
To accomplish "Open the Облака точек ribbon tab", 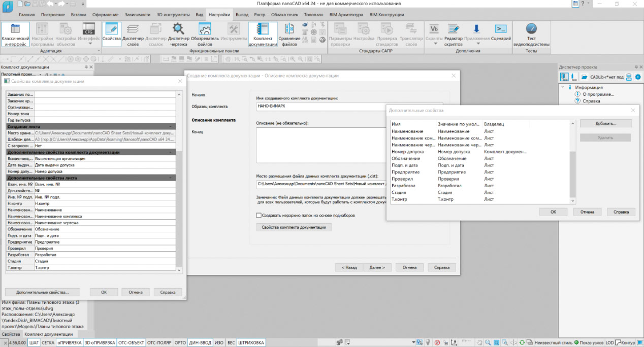I will click(284, 15).
